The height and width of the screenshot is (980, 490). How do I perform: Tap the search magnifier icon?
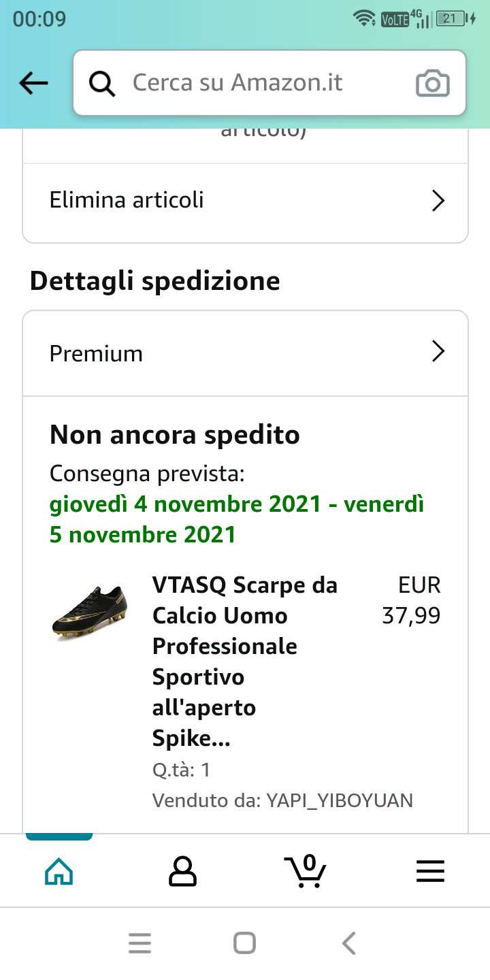[102, 84]
